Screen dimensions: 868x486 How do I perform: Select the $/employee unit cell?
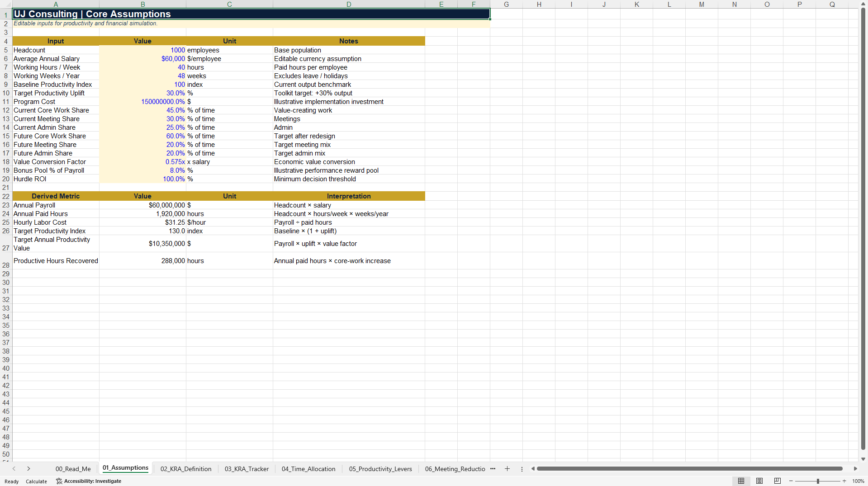tap(229, 59)
